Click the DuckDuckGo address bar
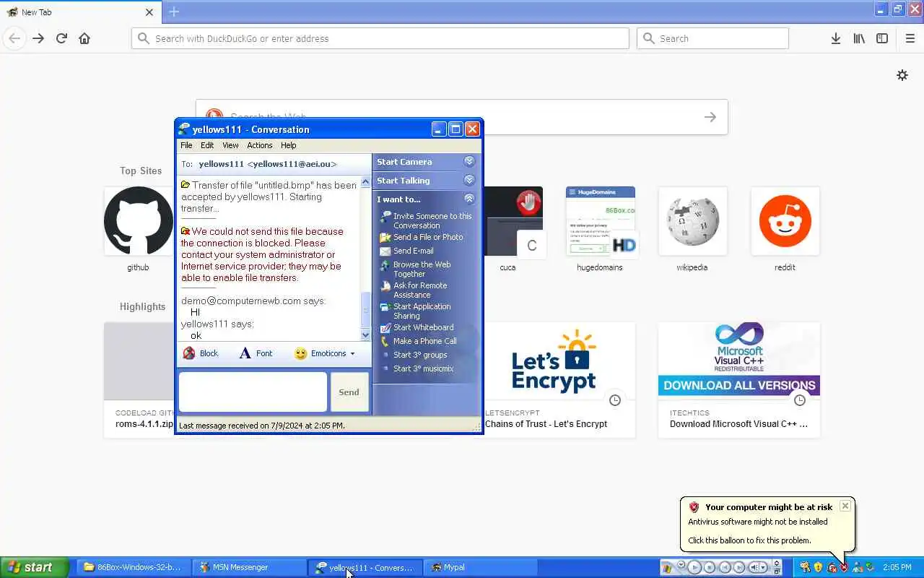The height and width of the screenshot is (578, 924). point(380,38)
